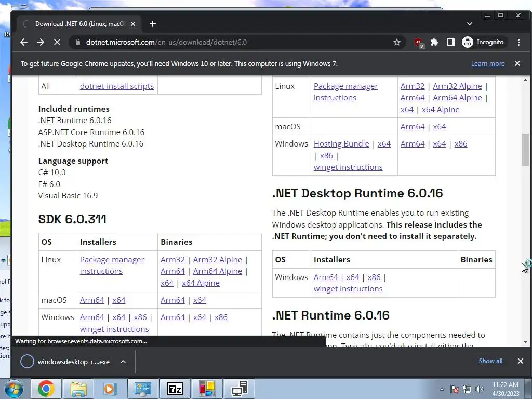Expand the download item options chevron
The height and width of the screenshot is (399, 532).
pyautogui.click(x=123, y=362)
